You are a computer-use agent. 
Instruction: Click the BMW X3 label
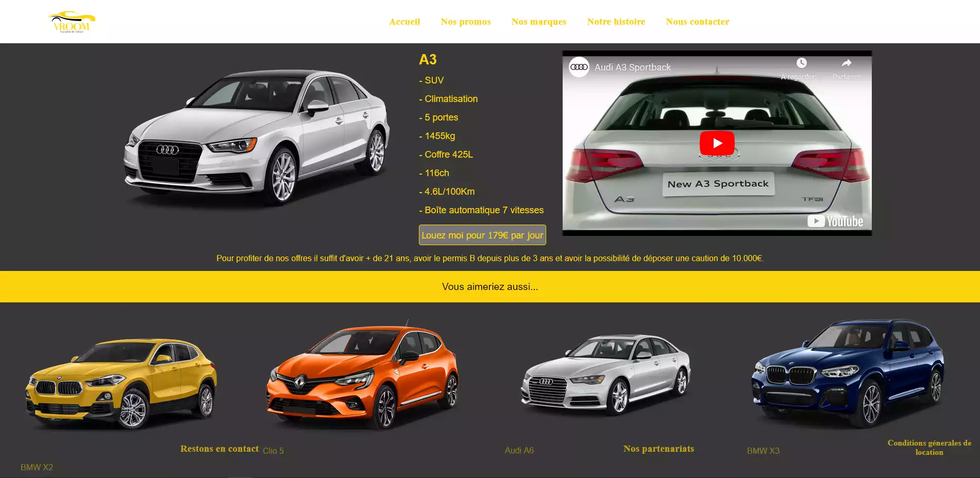point(763,451)
